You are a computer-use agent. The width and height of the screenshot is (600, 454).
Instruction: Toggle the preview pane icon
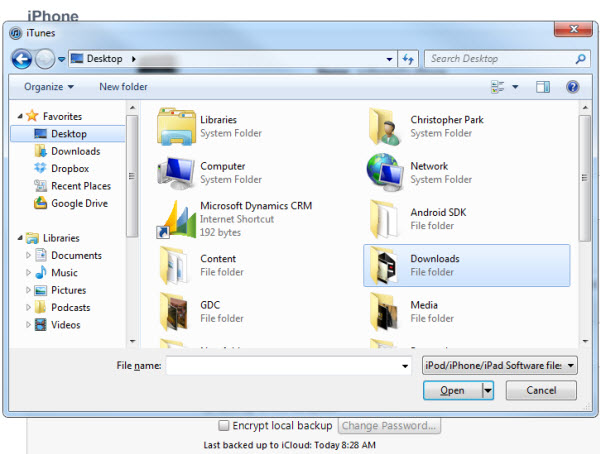(545, 87)
